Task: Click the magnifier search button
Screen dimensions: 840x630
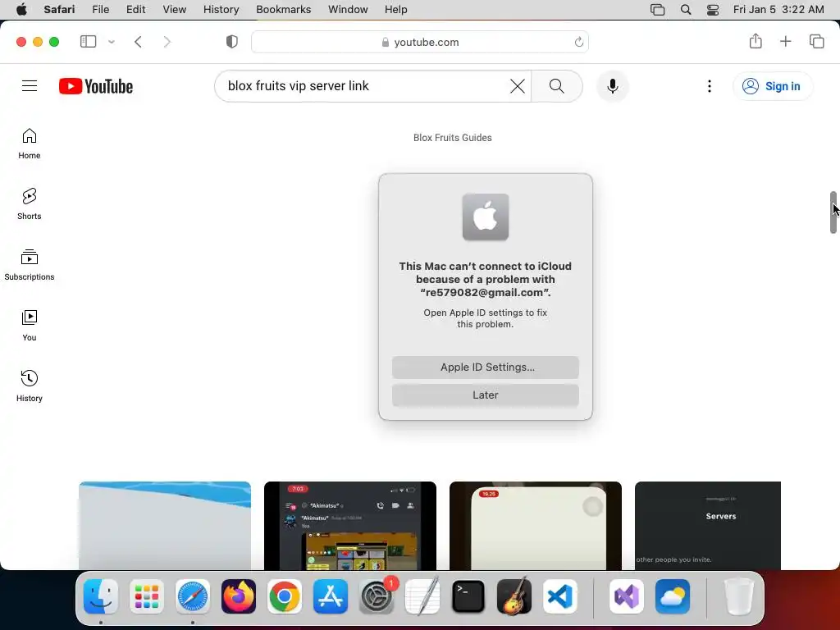Action: [x=557, y=86]
